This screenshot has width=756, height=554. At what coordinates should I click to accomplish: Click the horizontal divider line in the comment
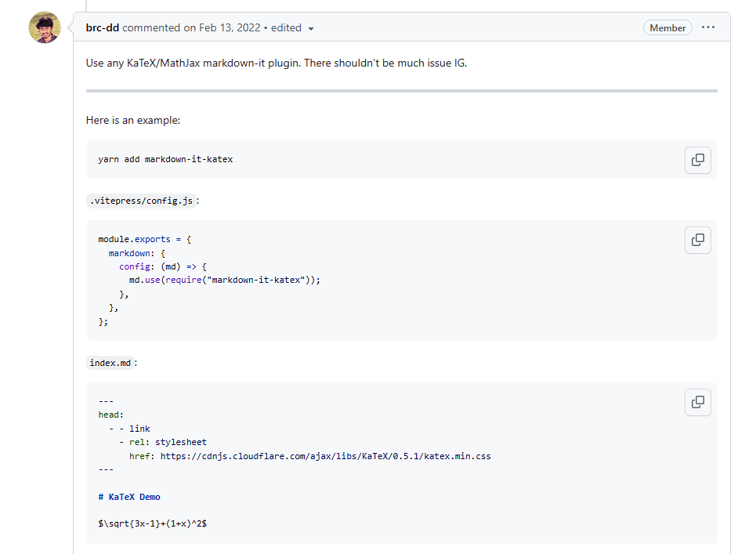(401, 91)
